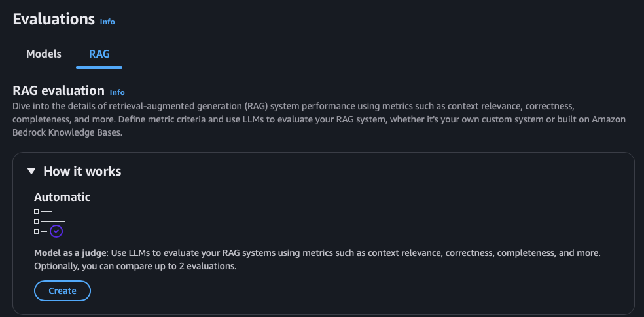Click the Evaluations page title
644x317 pixels.
pos(54,19)
